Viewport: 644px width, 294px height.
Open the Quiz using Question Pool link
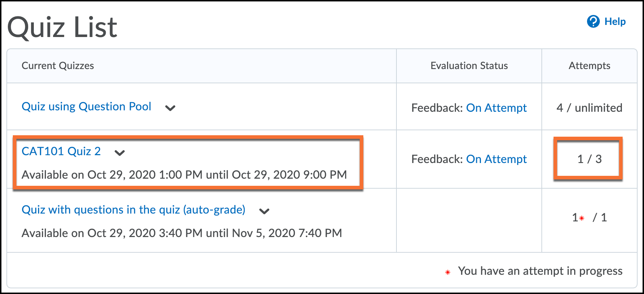[x=86, y=106]
